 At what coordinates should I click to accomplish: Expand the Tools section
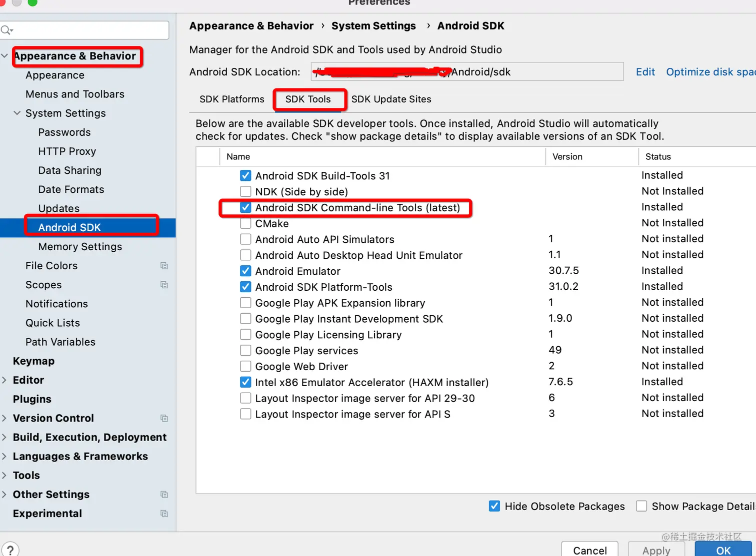pos(4,475)
